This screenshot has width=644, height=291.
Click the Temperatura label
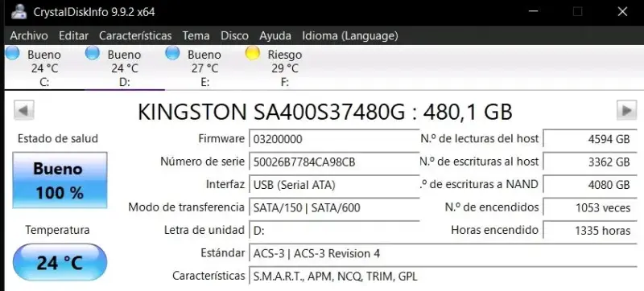(x=57, y=230)
